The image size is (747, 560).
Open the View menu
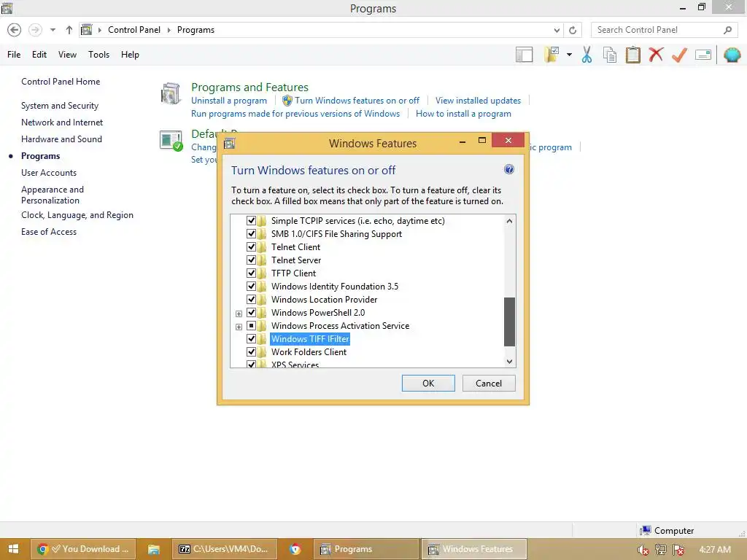[67, 55]
